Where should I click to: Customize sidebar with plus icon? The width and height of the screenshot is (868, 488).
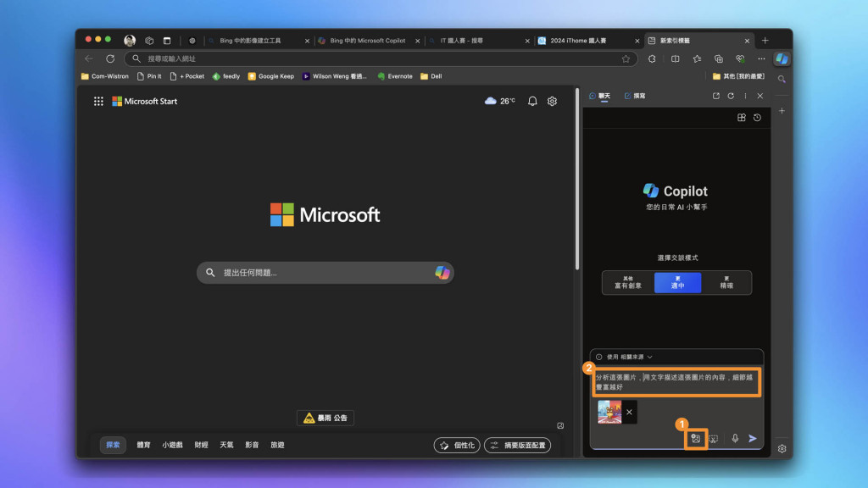[x=782, y=111]
